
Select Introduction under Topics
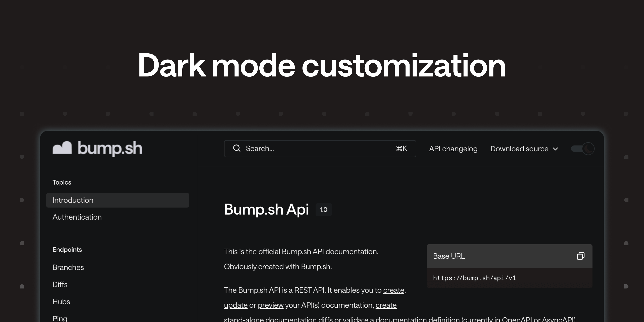coord(73,200)
